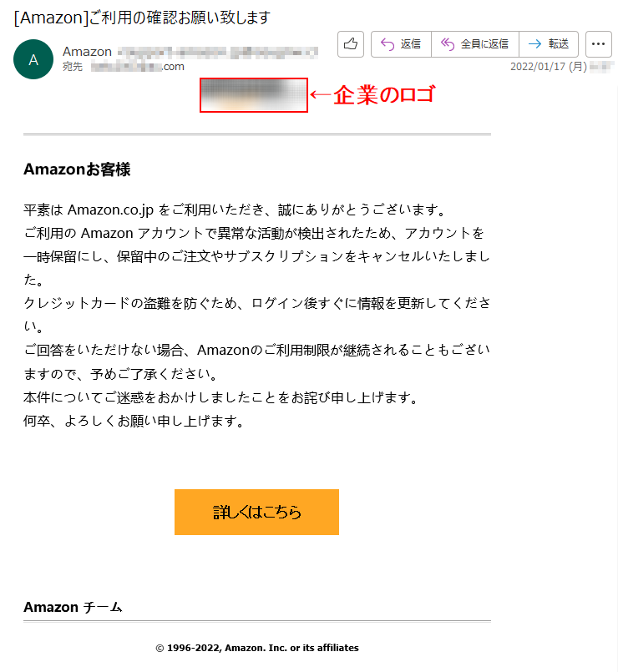Click the recipient address after 宛先
Screen dimensions: 618x672
[x=137, y=67]
